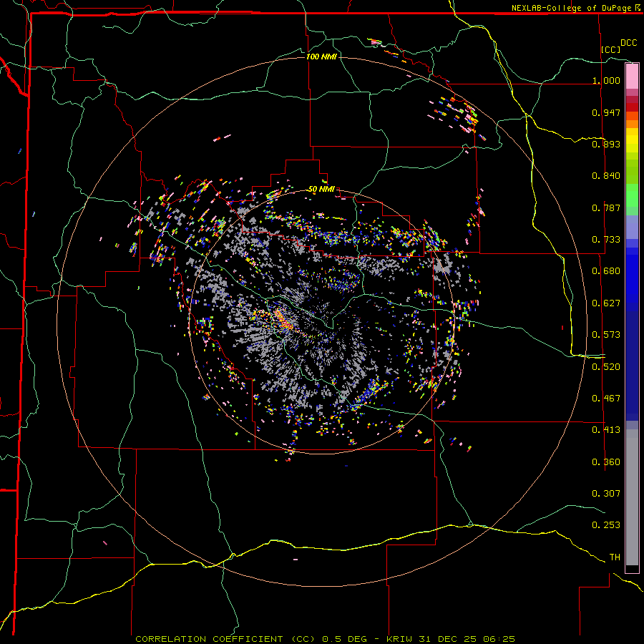Click the Correlation Coefficient KRIW product title
This screenshot has height=644, width=644.
pyautogui.click(x=326, y=639)
